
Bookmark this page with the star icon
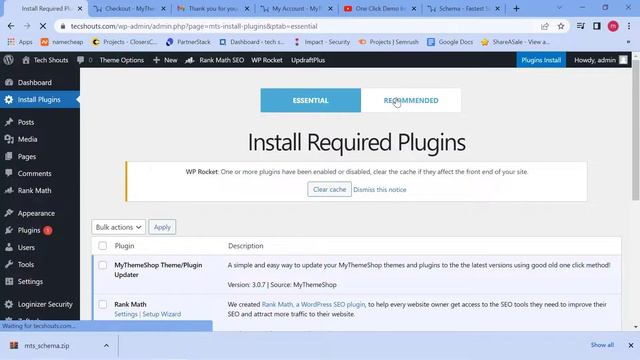(561, 26)
